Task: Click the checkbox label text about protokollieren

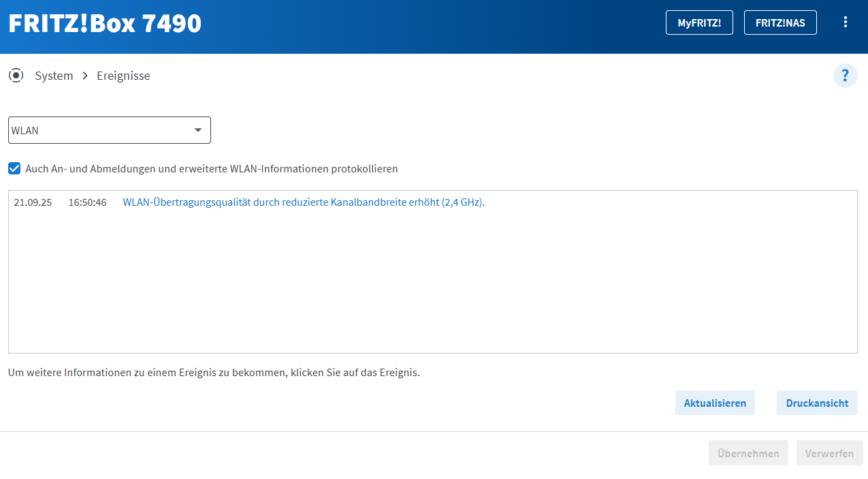Action: (x=212, y=168)
